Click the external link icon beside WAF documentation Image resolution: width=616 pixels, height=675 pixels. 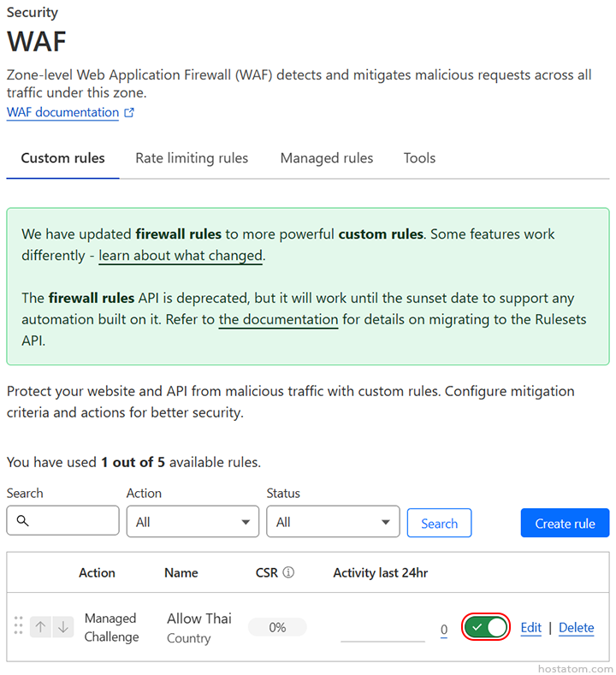click(x=129, y=113)
